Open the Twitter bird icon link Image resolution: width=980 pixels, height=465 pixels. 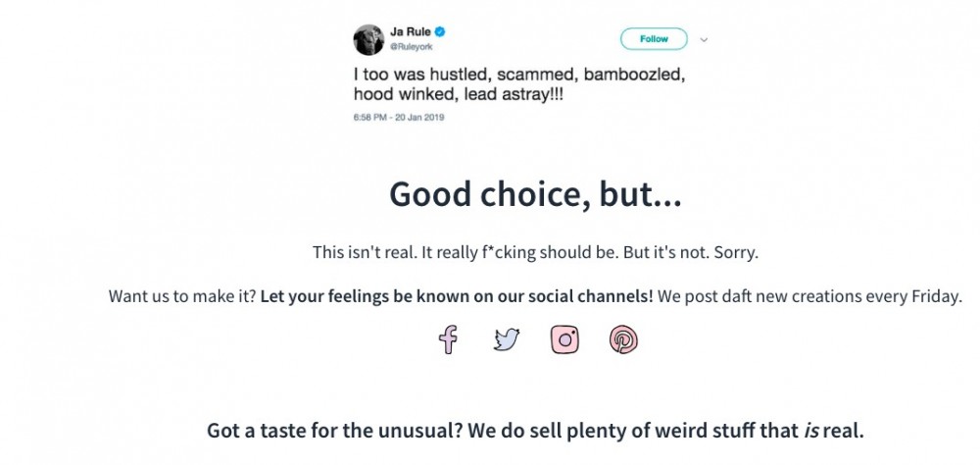pos(507,339)
